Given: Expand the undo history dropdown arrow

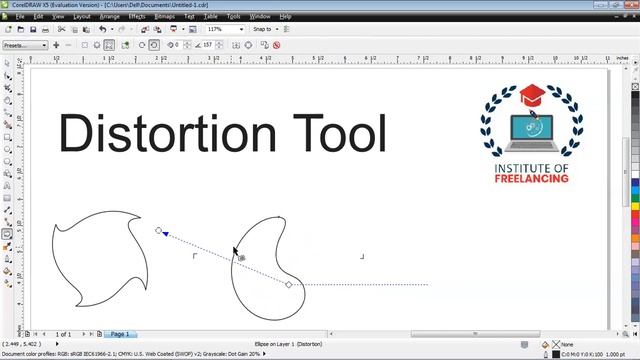Looking at the screenshot, I should pos(112,29).
